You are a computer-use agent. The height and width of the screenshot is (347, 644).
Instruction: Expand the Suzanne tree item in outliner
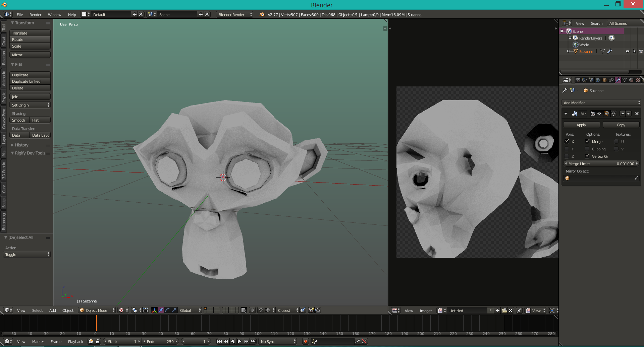[x=568, y=51]
